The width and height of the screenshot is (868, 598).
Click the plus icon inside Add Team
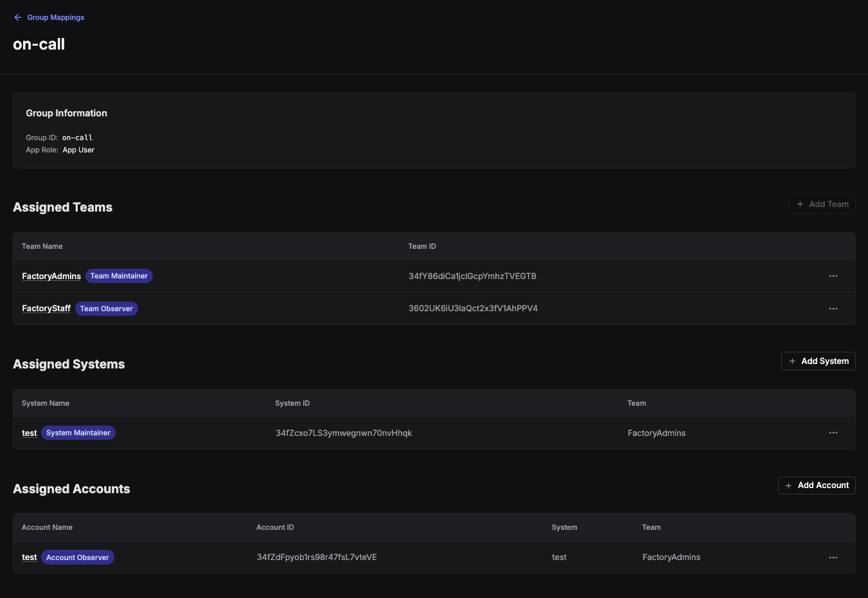click(x=800, y=204)
